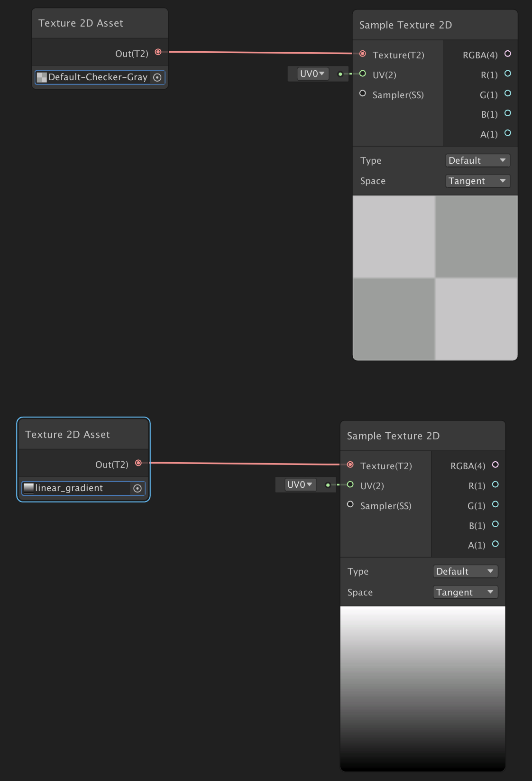The image size is (532, 781).
Task: Click B(1) output port on top Sample node
Action: [508, 113]
